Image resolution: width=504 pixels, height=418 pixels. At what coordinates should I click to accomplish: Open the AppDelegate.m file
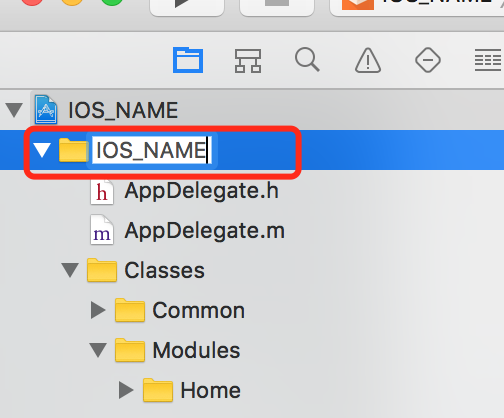[x=205, y=231]
